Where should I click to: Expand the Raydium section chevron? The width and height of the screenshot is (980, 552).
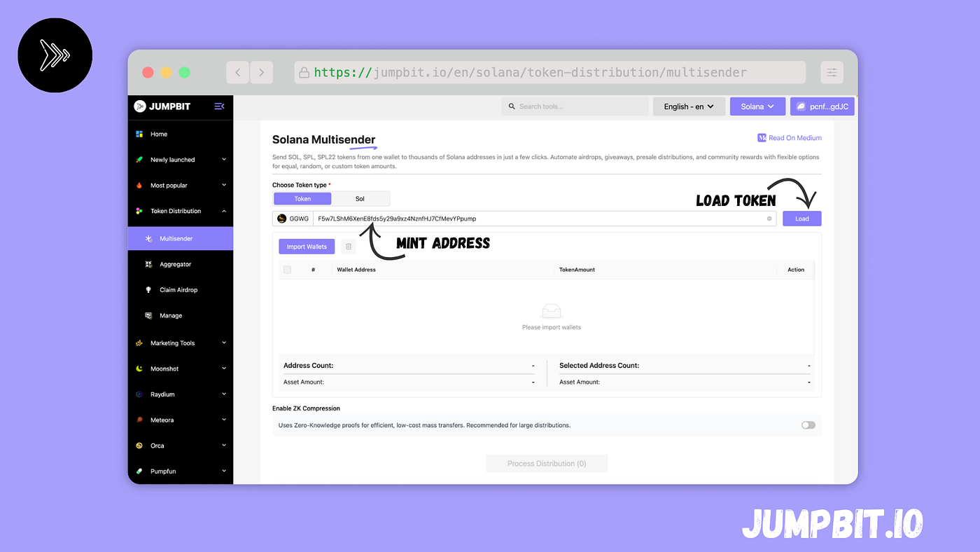[224, 394]
